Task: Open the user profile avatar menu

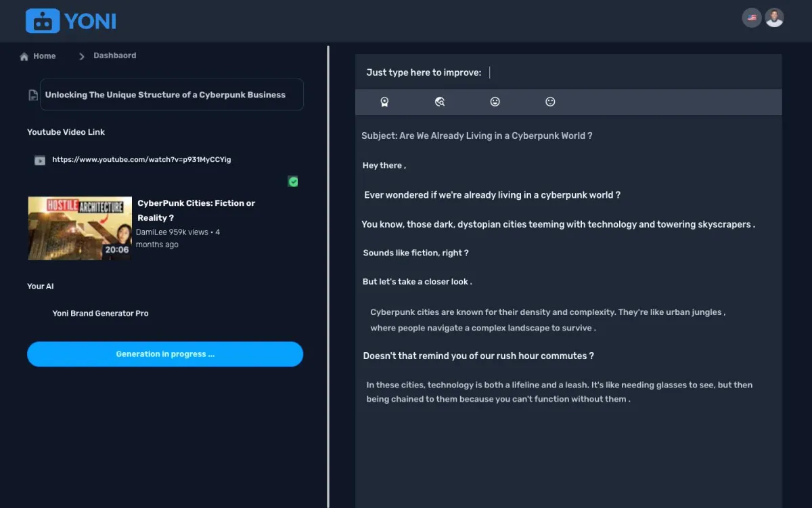Action: click(x=774, y=18)
